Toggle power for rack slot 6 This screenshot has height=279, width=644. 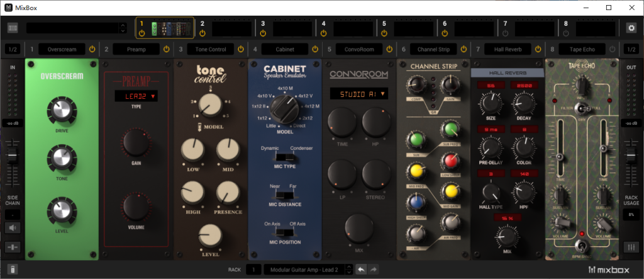point(445,33)
